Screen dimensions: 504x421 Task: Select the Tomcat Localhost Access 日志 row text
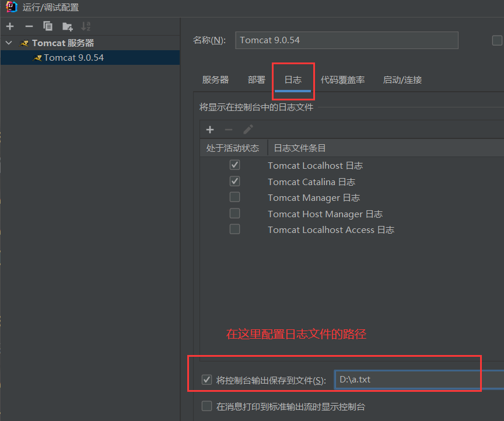(331, 230)
